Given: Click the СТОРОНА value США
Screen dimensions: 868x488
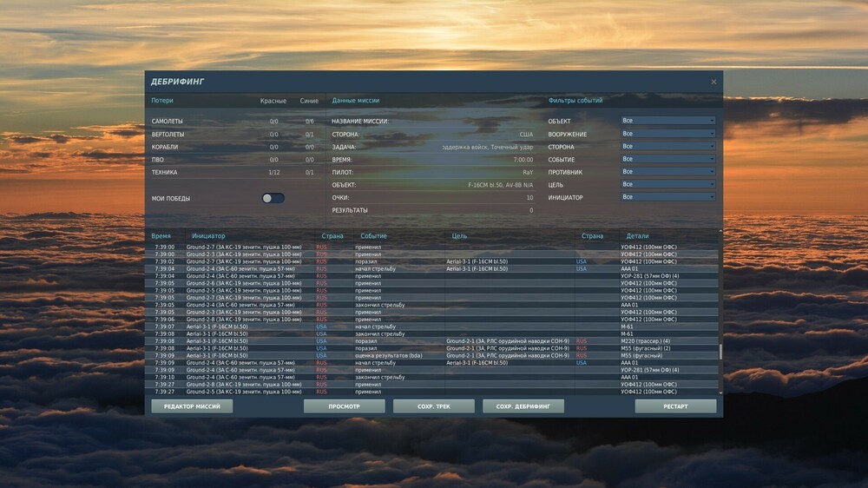Looking at the screenshot, I should point(527,134).
